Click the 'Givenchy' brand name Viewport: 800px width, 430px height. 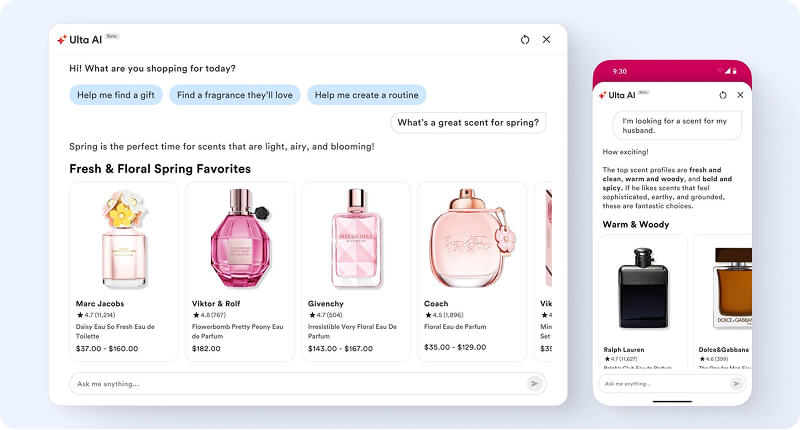(326, 303)
